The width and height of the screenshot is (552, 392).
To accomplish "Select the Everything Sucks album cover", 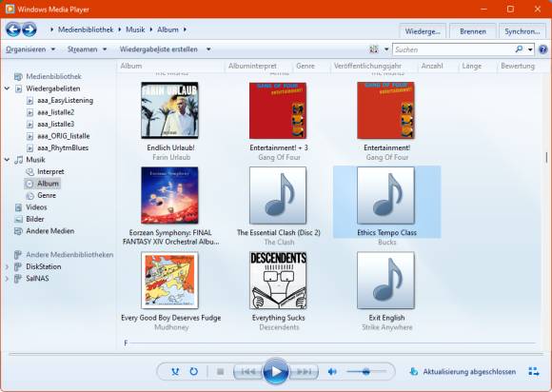I will click(x=278, y=280).
